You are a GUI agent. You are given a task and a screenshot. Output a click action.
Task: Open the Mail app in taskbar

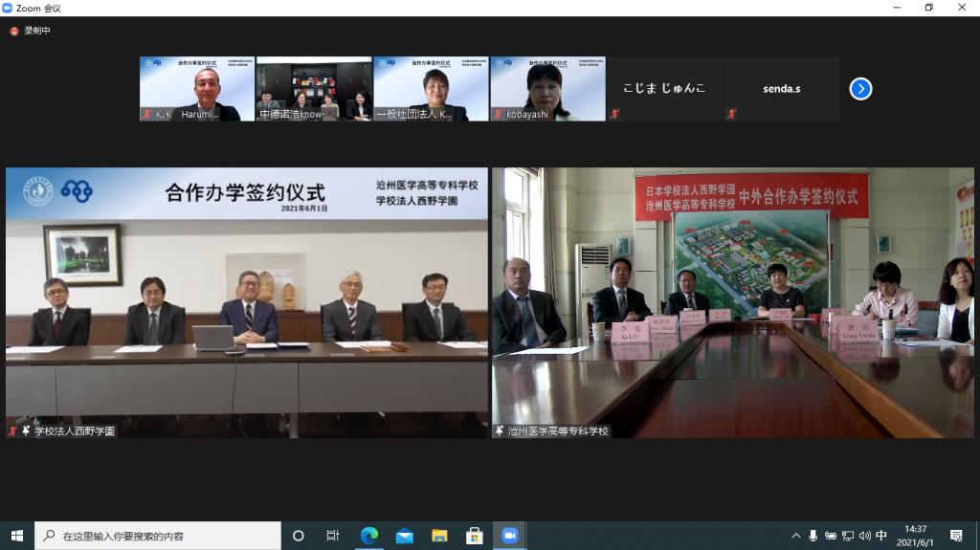click(404, 536)
